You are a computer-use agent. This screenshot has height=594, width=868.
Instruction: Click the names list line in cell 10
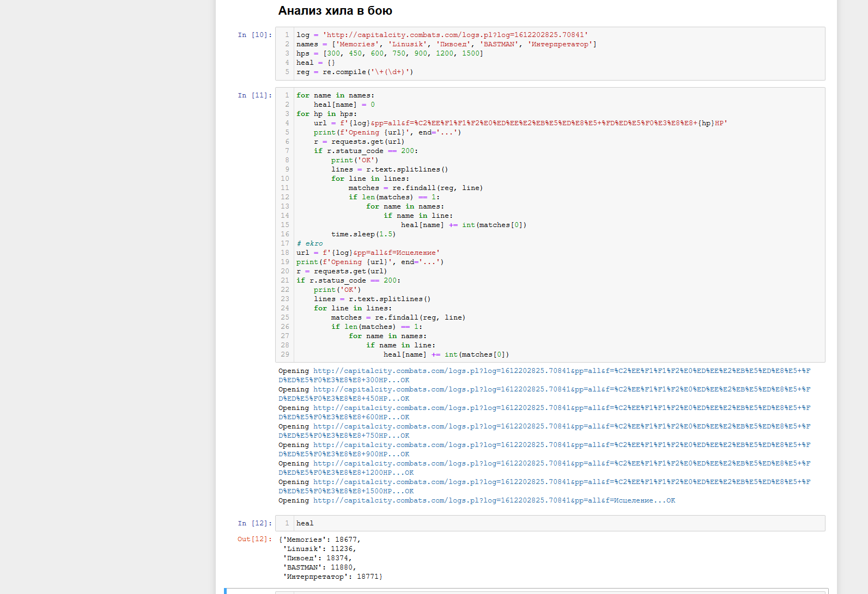point(446,44)
